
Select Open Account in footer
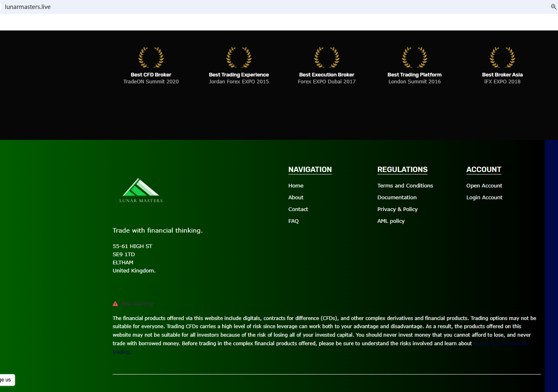point(484,186)
